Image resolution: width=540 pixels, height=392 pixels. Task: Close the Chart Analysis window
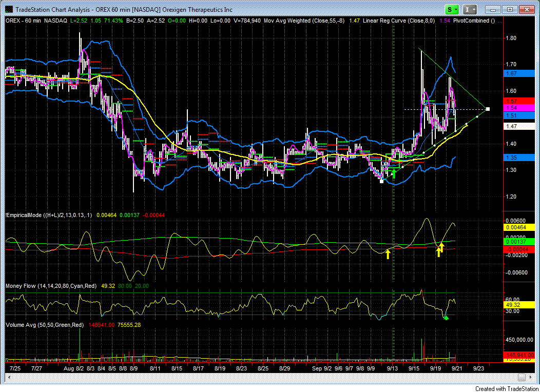[526, 10]
